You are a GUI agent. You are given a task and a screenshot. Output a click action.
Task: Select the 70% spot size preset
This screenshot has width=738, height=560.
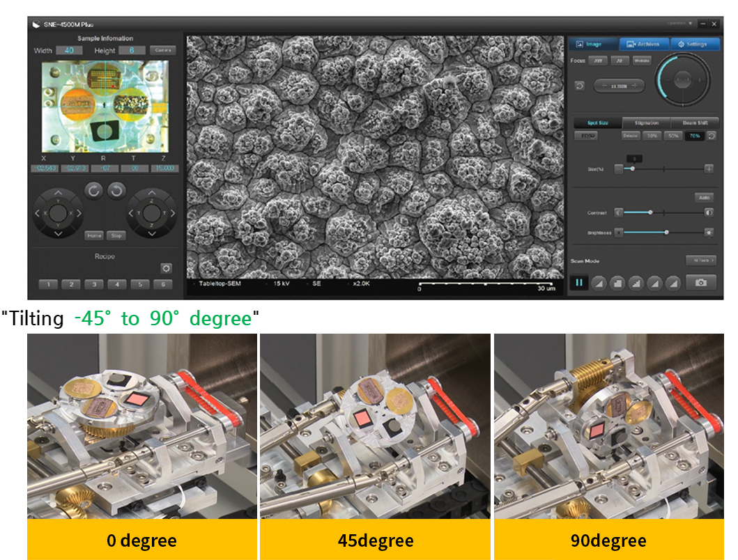[695, 136]
